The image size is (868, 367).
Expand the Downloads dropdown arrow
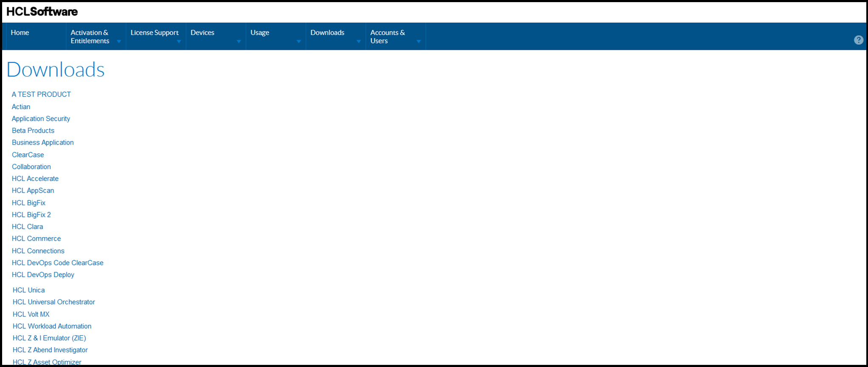coord(359,41)
